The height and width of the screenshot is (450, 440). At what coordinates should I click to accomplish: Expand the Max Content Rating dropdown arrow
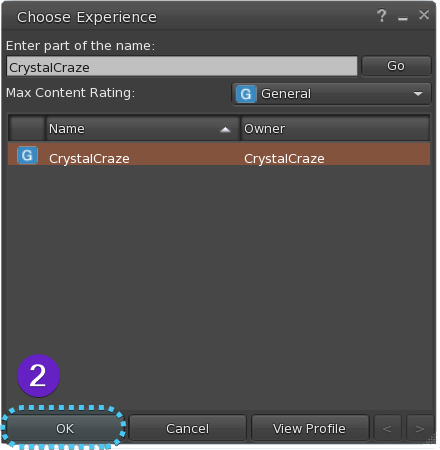[418, 94]
